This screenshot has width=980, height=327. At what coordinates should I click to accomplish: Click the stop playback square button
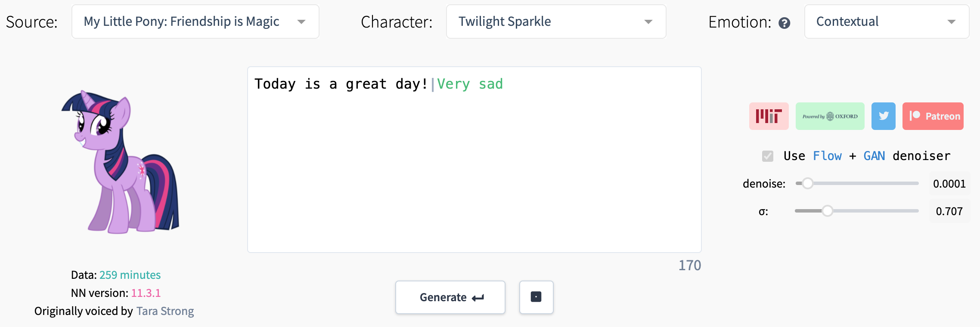pos(536,297)
